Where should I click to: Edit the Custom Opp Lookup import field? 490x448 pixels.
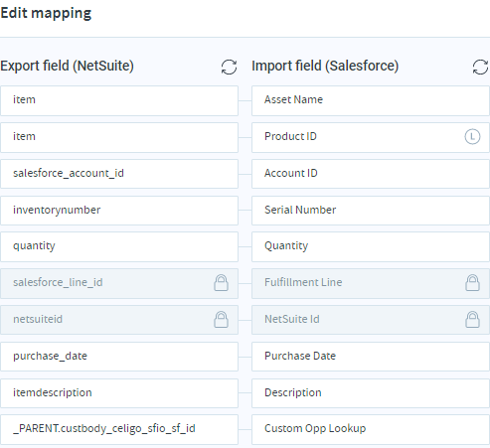[x=371, y=429]
